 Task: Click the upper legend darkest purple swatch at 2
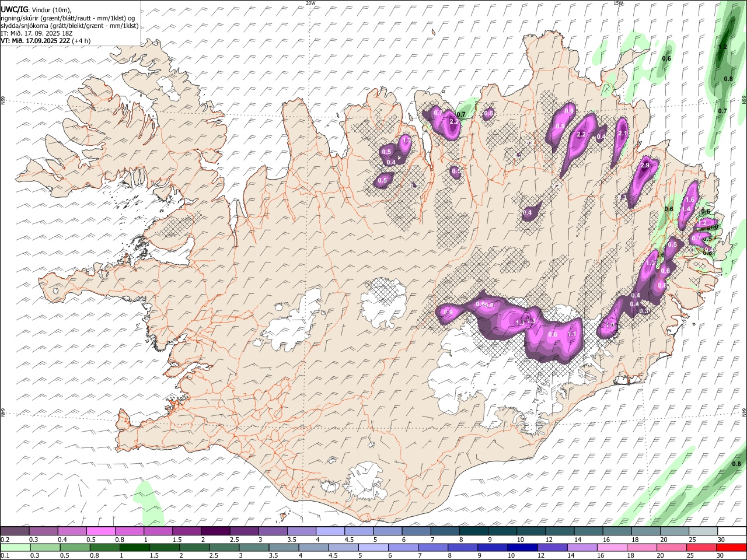click(x=215, y=531)
